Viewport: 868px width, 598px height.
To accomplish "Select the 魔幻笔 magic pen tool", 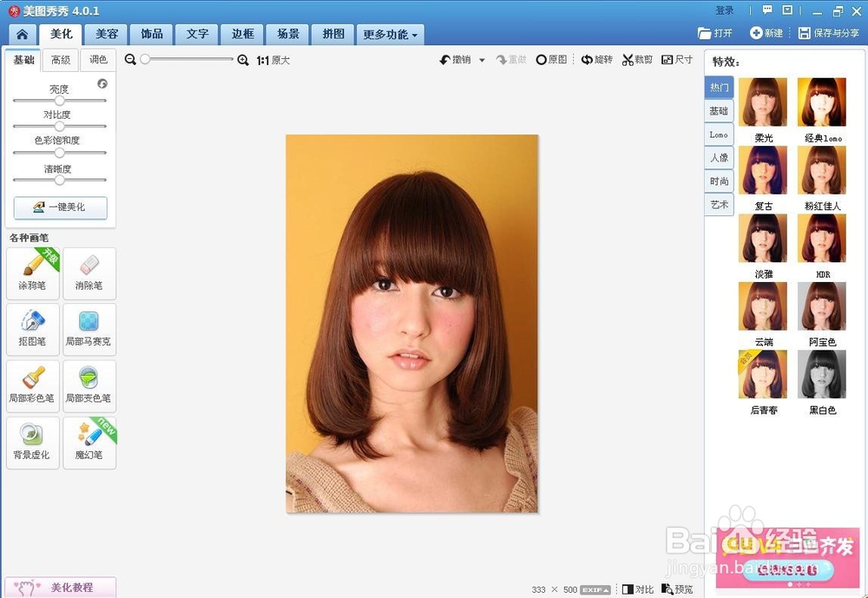I will click(89, 443).
